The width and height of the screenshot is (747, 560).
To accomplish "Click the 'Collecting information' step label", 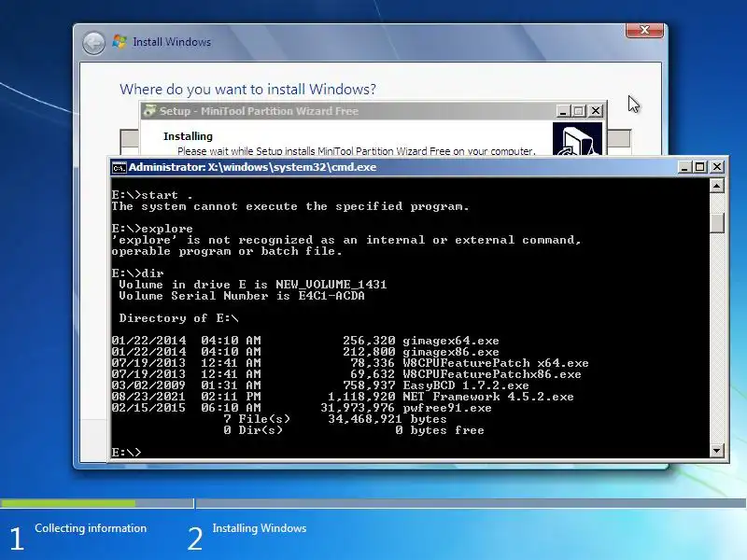I will click(91, 528).
